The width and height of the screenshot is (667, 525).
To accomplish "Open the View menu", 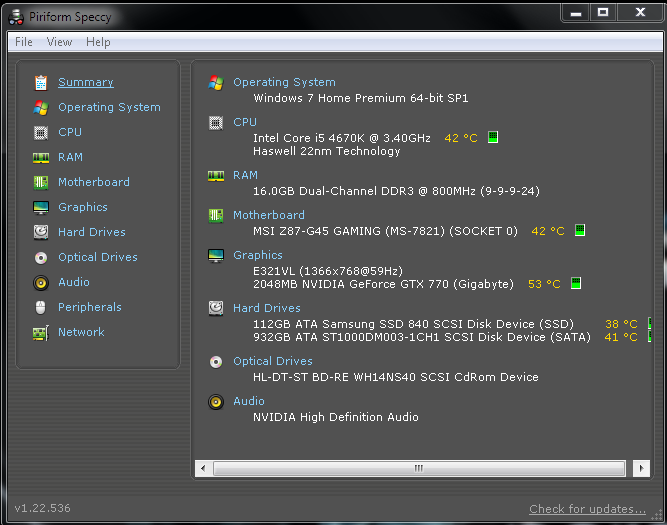I will tap(59, 42).
